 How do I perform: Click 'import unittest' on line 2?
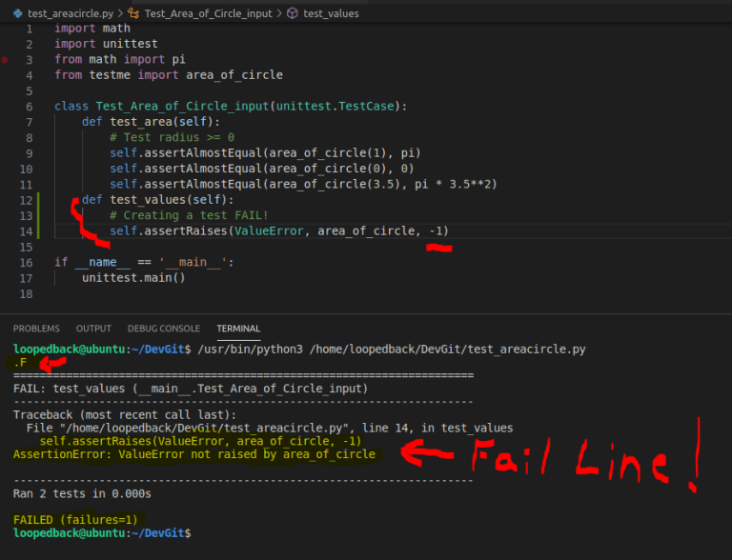point(107,44)
